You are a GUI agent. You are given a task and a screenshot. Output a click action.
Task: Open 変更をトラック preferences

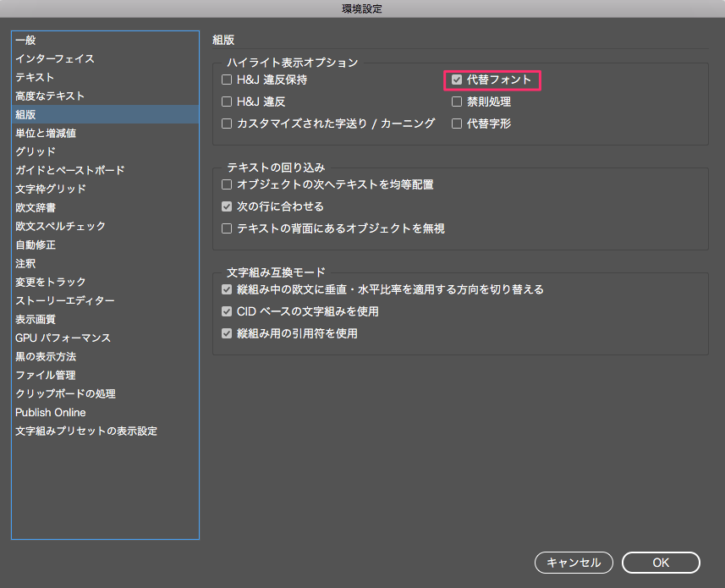tap(106, 282)
